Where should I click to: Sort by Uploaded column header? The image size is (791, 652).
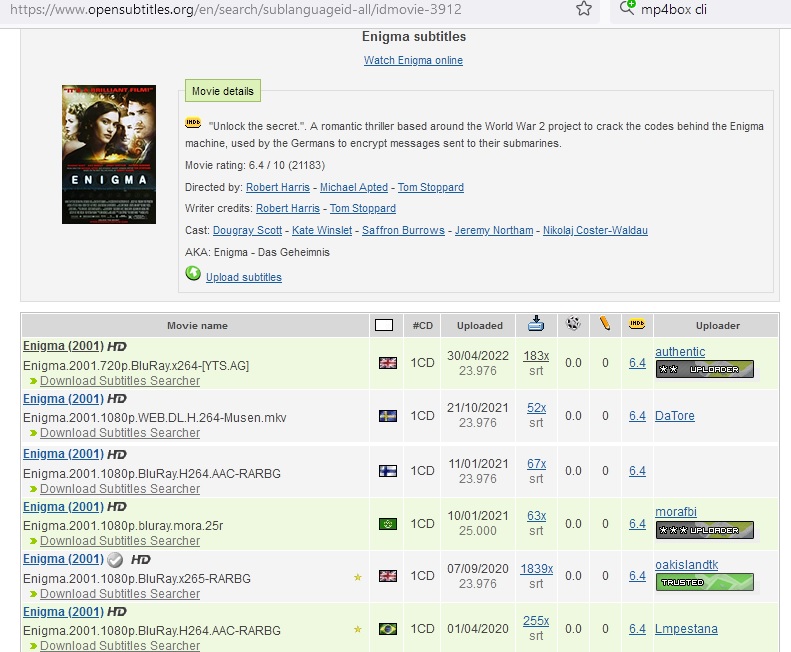[480, 325]
